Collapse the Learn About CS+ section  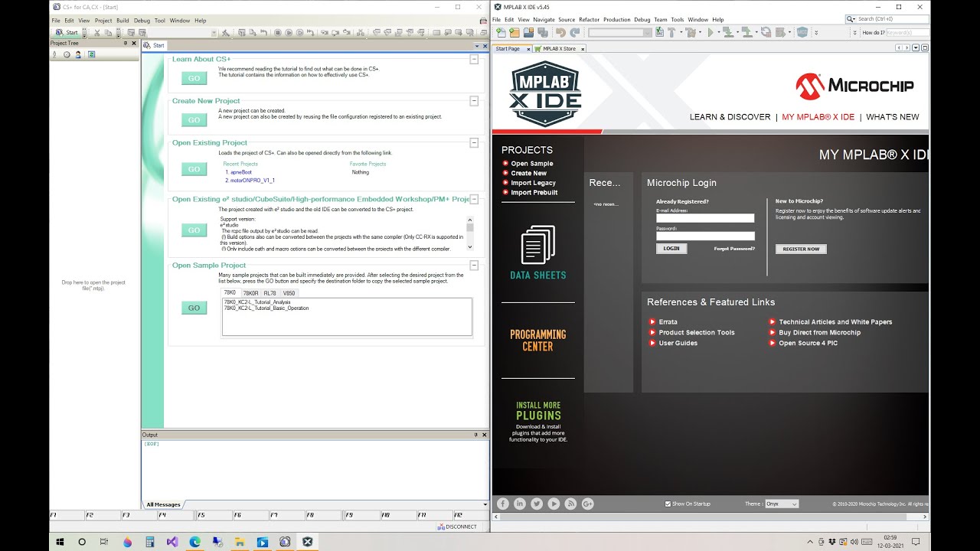[x=474, y=59]
